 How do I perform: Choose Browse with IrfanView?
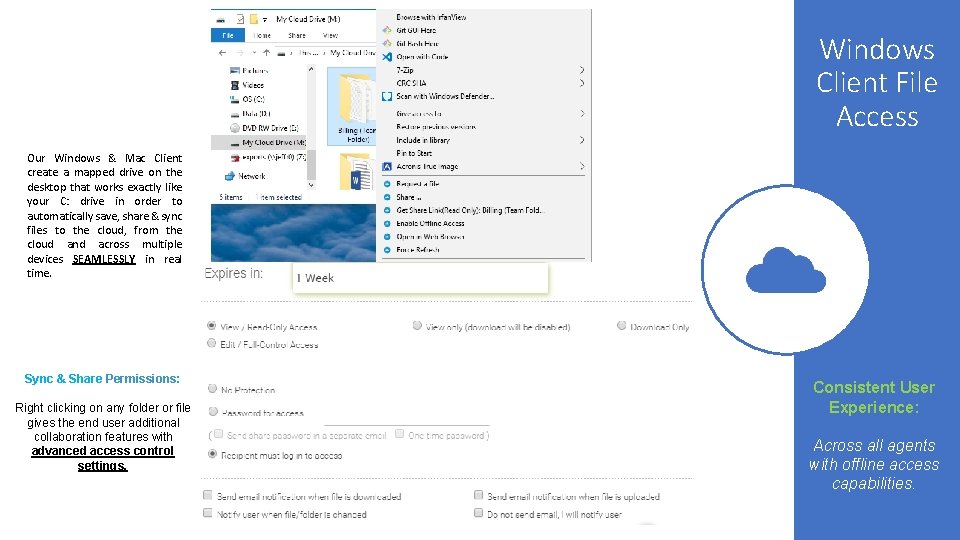coord(431,17)
